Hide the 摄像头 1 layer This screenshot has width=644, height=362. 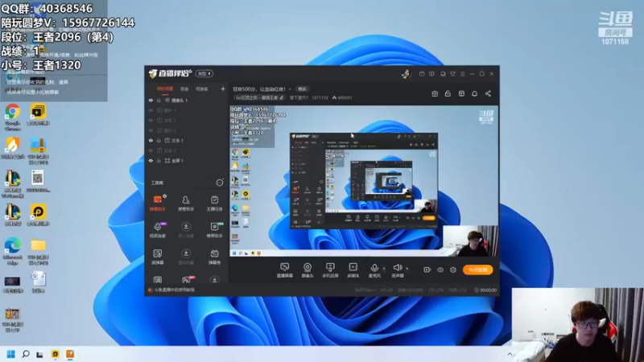click(x=151, y=100)
